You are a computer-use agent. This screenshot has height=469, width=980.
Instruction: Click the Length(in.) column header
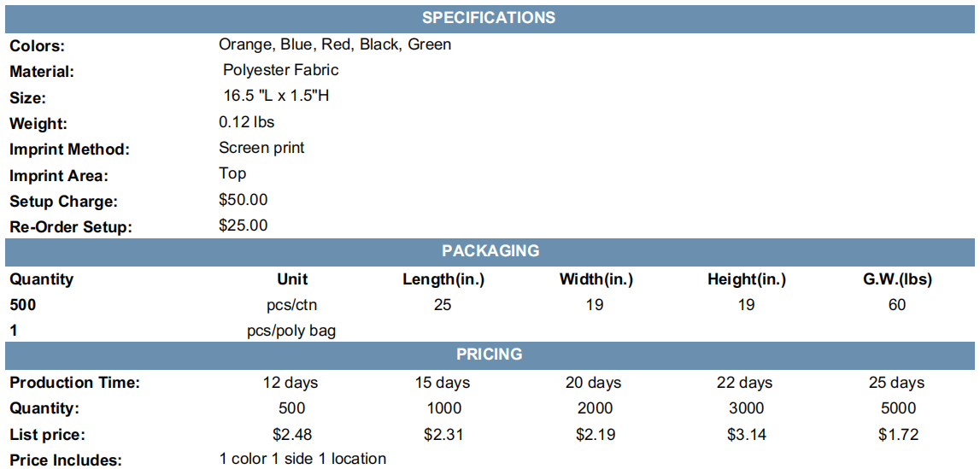443,279
